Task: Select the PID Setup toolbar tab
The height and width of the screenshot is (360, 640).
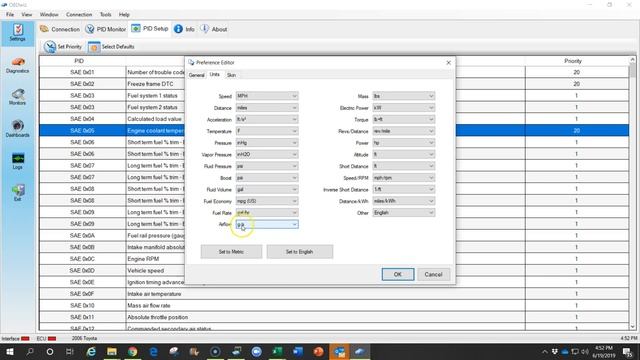Action: click(150, 29)
